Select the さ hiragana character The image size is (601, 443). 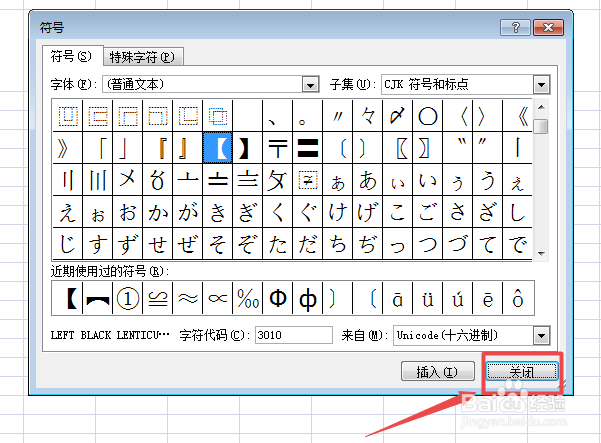(x=458, y=212)
